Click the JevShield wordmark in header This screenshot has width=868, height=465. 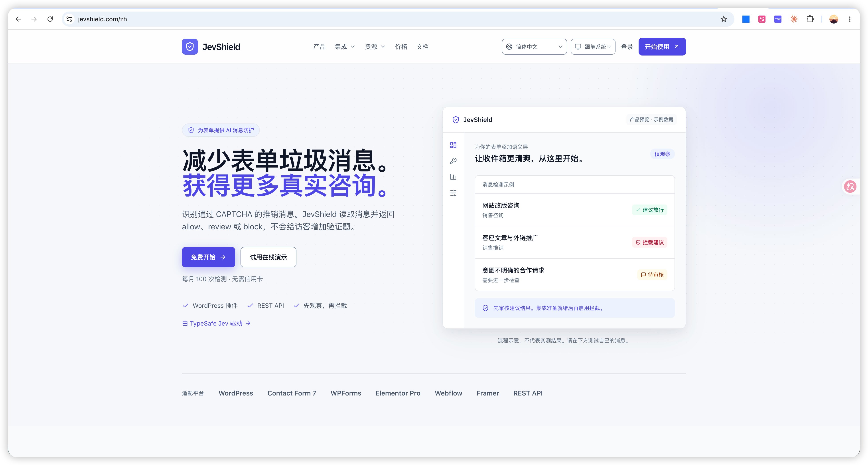[221, 47]
